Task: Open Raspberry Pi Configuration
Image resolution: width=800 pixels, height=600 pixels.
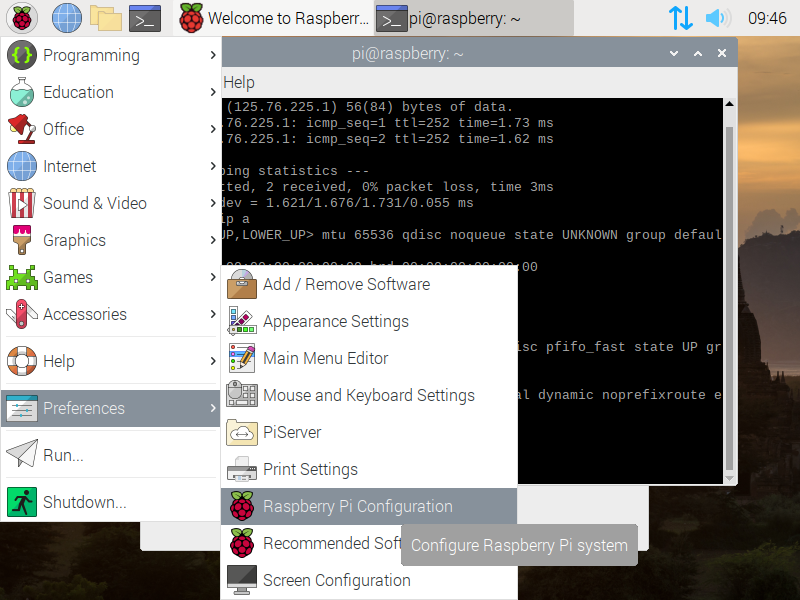Action: pyautogui.click(x=369, y=506)
